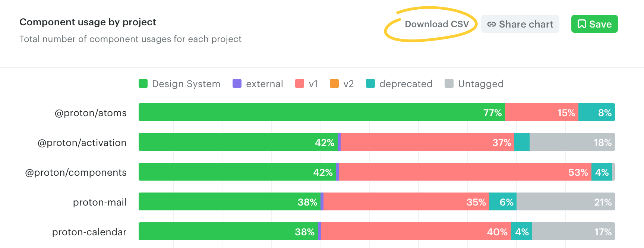Click the bookmark icon on Save button
Screen dimensions: 644x248
click(581, 24)
